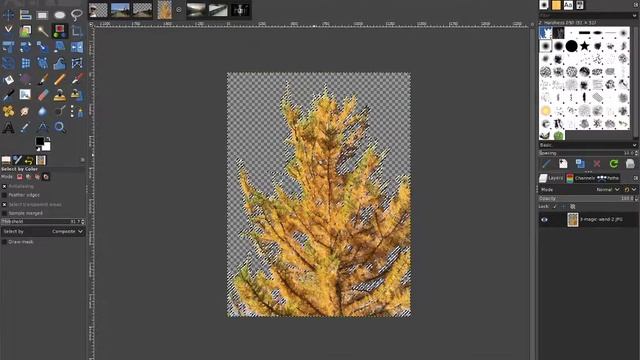Open the brush preset Basic dropdown
This screenshot has height=360, width=640.
(588, 145)
